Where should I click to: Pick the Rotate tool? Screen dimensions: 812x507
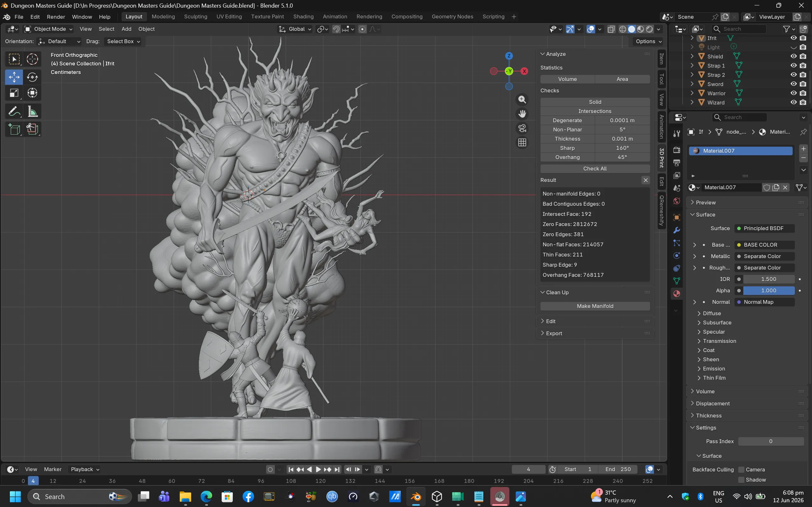click(32, 77)
